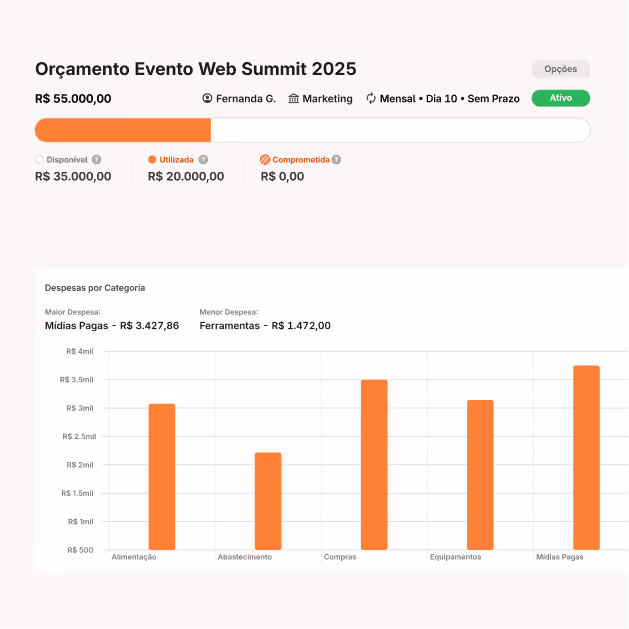629x629 pixels.
Task: Click the user avatar icon before Fernanda G.
Action: click(x=207, y=98)
